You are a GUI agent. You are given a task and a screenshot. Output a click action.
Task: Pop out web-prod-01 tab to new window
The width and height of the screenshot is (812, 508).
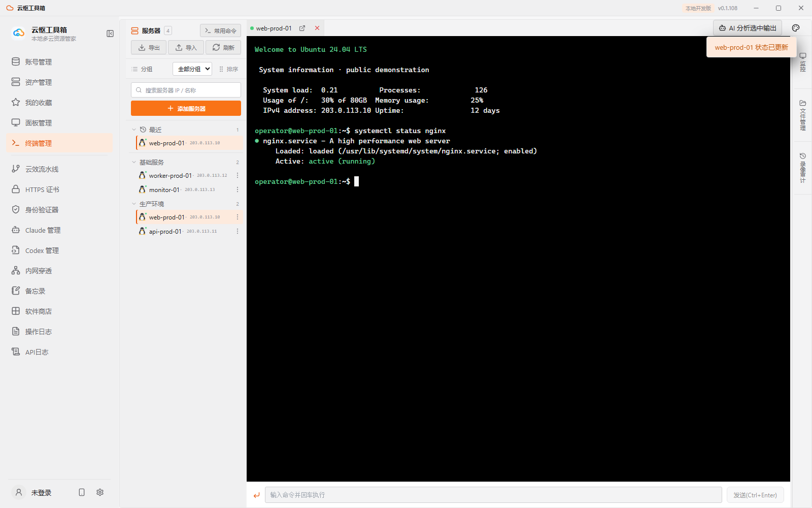pyautogui.click(x=302, y=28)
